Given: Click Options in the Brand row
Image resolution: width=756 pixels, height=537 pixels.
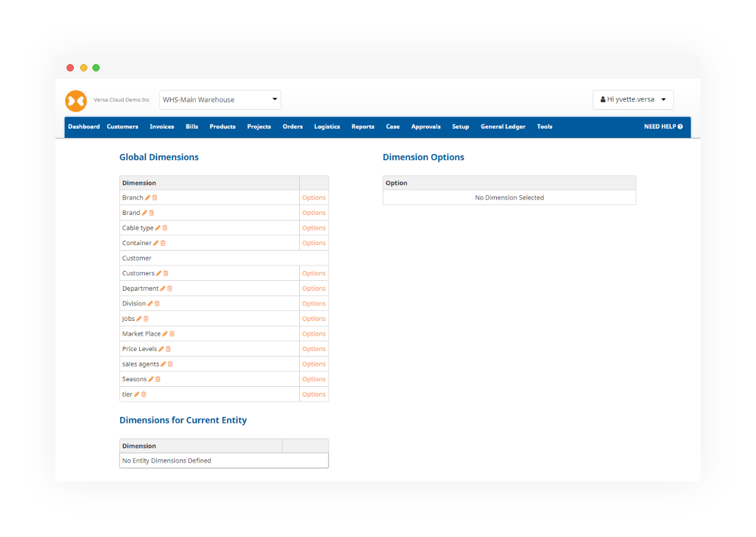Looking at the screenshot, I should (314, 213).
